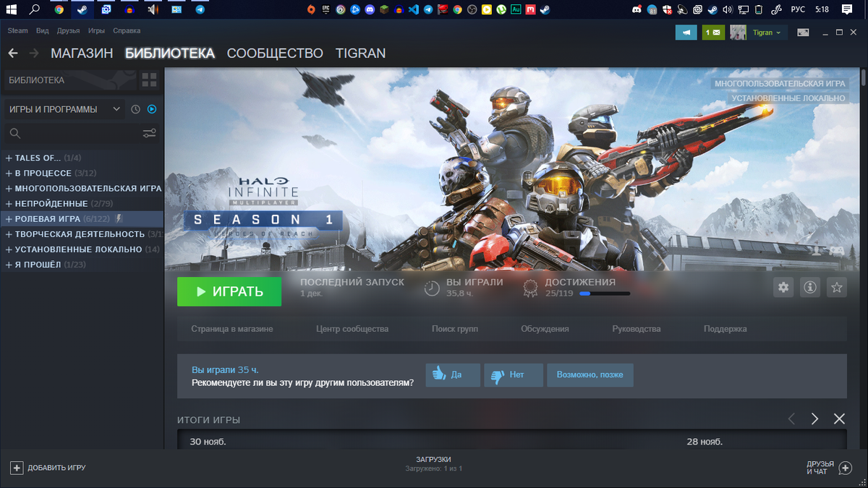Viewport: 868px width, 488px height.
Task: Open game settings gear icon
Action: pyautogui.click(x=783, y=288)
